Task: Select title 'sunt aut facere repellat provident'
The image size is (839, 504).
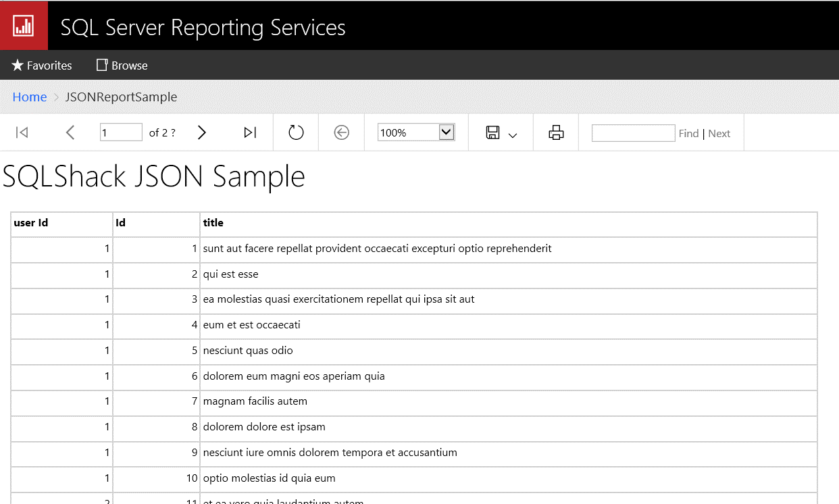Action: click(377, 249)
